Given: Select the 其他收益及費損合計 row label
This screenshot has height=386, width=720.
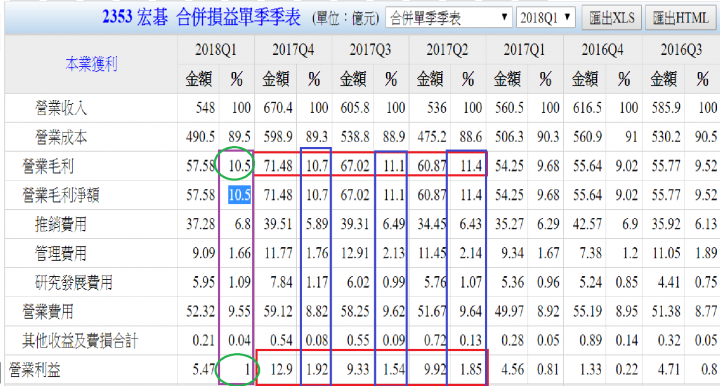Looking at the screenshot, I should (80, 341).
